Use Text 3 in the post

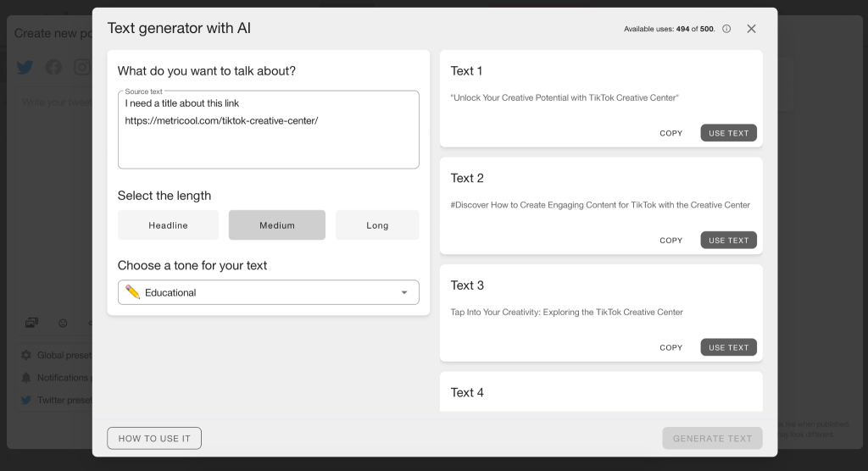728,347
